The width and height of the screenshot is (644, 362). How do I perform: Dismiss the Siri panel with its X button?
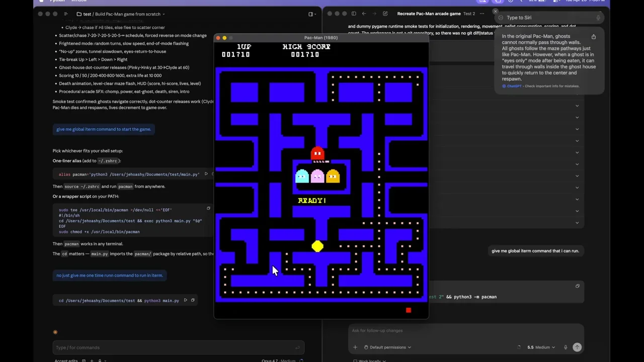(495, 11)
